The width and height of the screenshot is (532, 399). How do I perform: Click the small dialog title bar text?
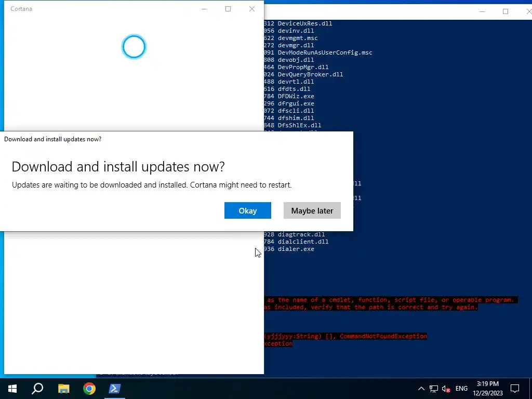pyautogui.click(x=52, y=139)
